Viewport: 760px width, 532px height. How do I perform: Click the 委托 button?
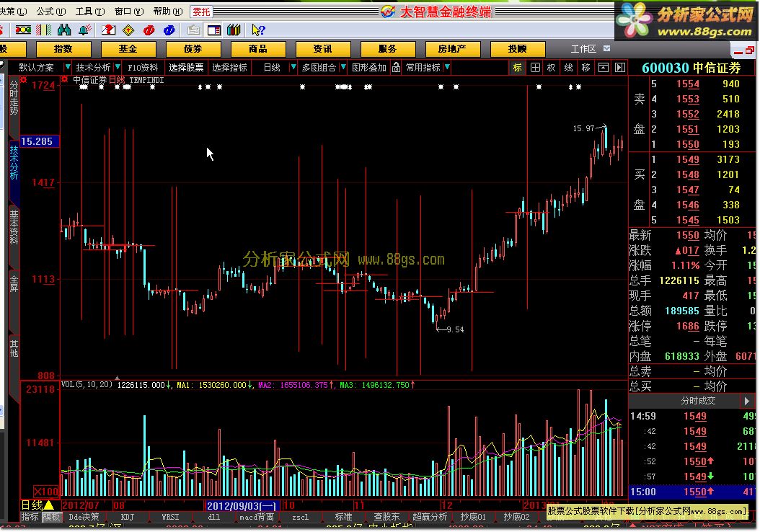(x=201, y=11)
